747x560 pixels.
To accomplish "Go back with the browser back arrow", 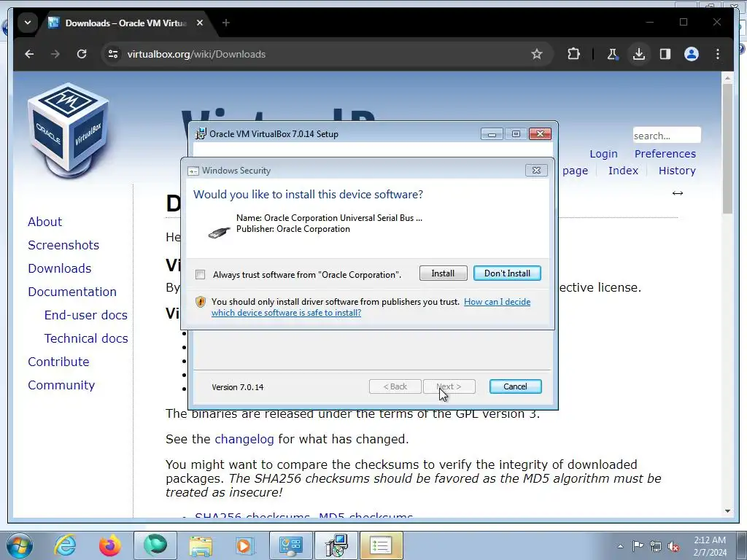I will click(29, 54).
